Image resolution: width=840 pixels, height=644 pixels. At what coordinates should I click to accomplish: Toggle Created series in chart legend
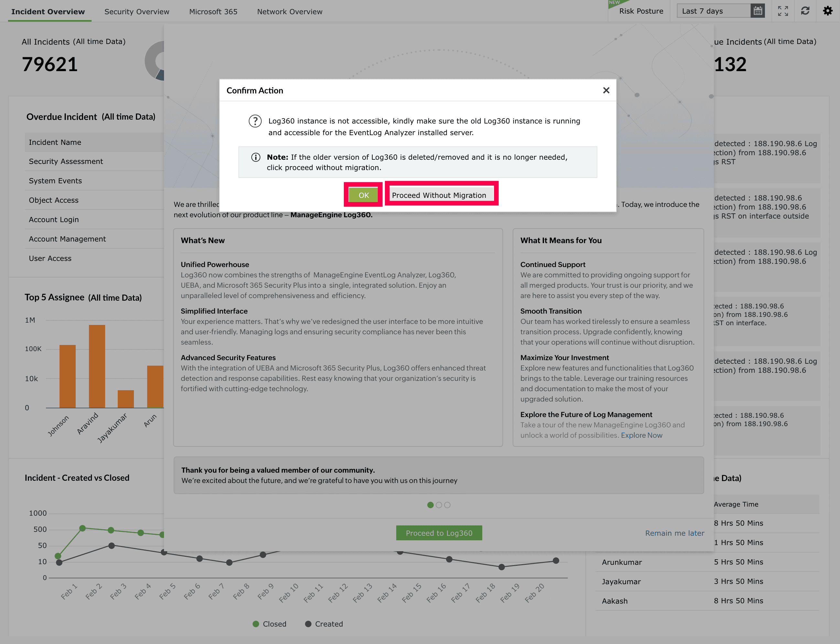click(x=324, y=624)
